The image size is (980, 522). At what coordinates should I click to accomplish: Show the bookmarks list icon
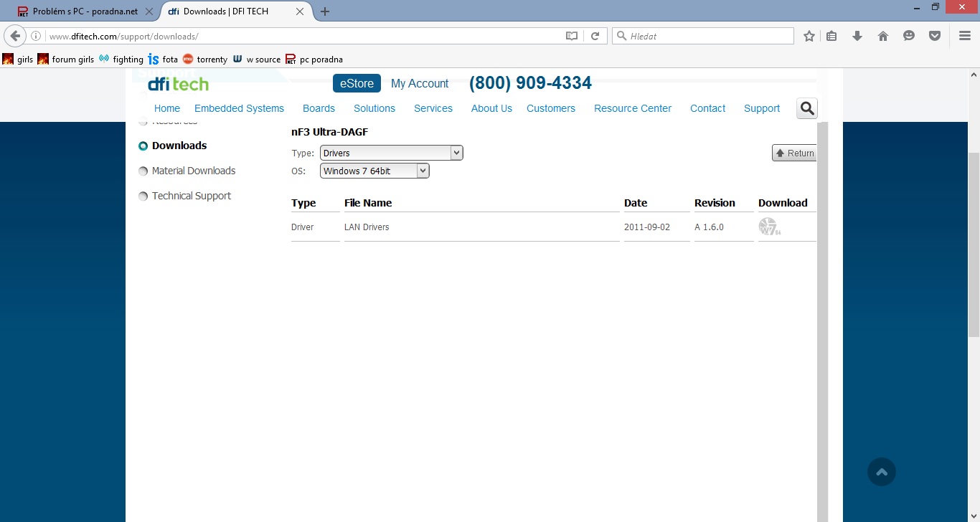pos(831,36)
